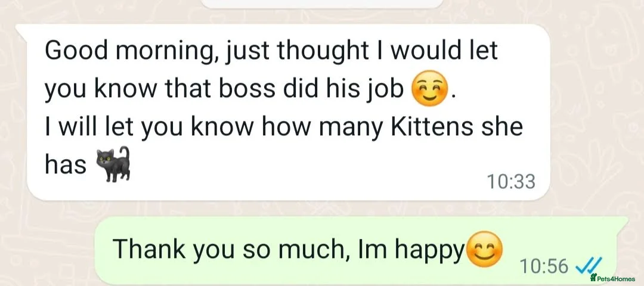
Task: Click the blushing emoji after "job"
Action: [429, 91]
